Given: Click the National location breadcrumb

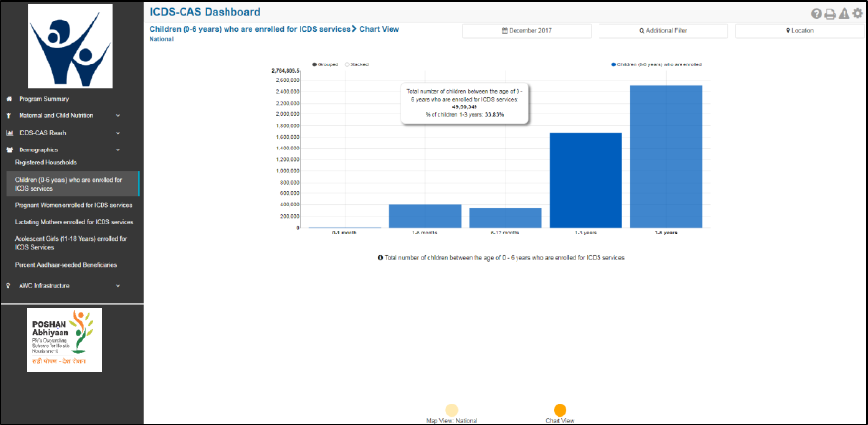Looking at the screenshot, I should (162, 39).
